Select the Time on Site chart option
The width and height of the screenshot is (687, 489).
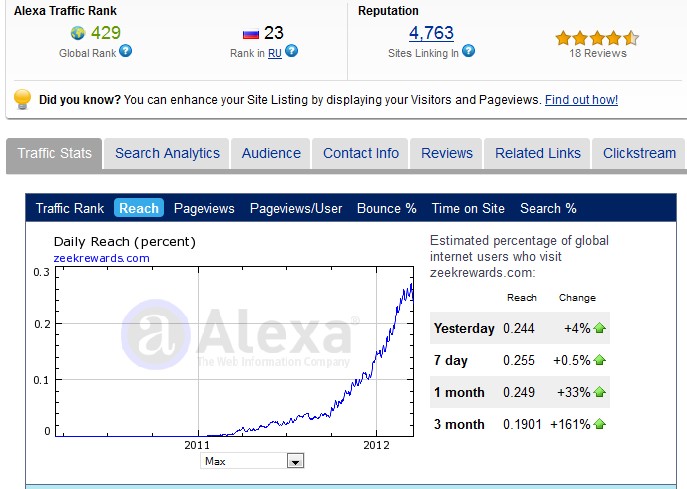[x=468, y=208]
